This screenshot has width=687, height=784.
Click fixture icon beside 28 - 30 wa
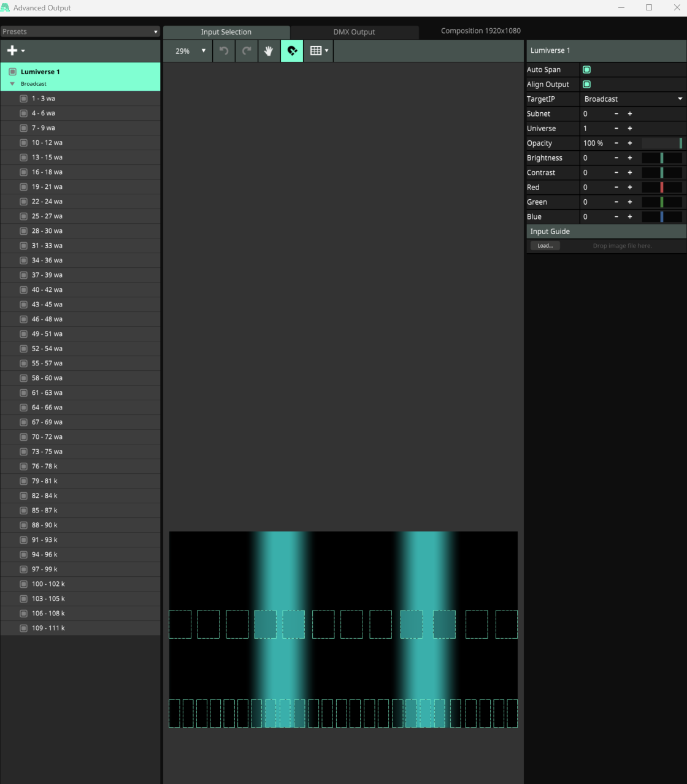pyautogui.click(x=23, y=231)
